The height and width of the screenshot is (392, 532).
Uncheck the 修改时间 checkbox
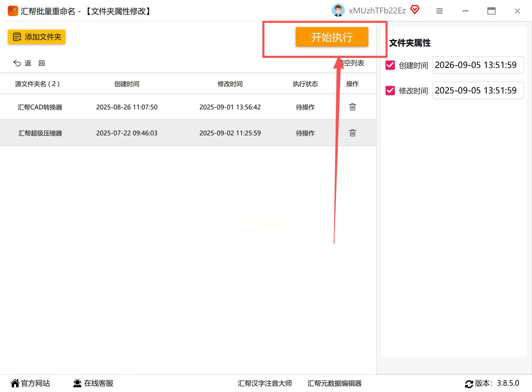(390, 91)
